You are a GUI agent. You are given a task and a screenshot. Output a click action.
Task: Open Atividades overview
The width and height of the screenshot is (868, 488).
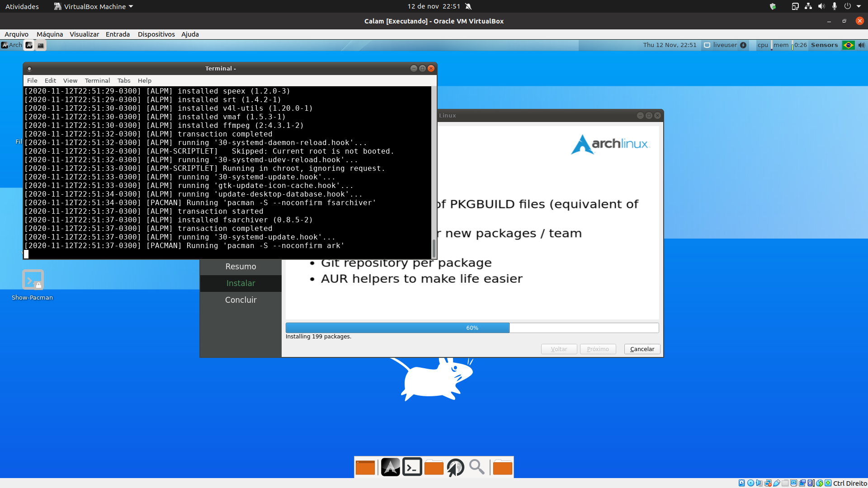(22, 6)
